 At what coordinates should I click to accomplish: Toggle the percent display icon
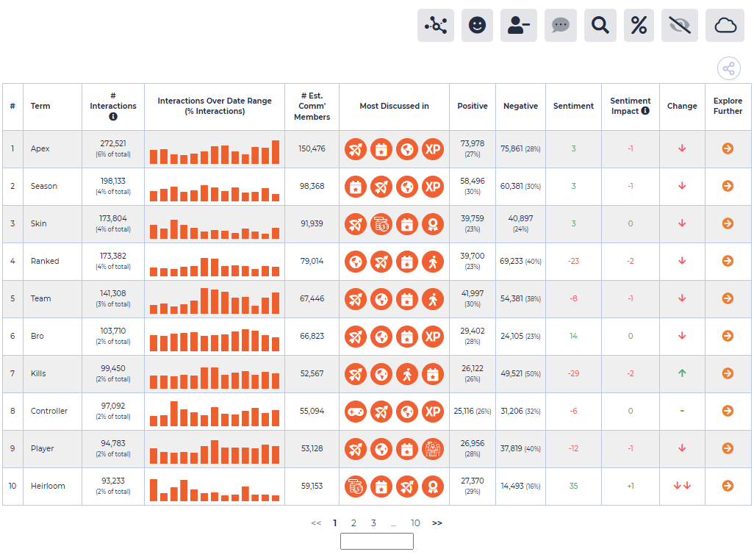(x=639, y=26)
